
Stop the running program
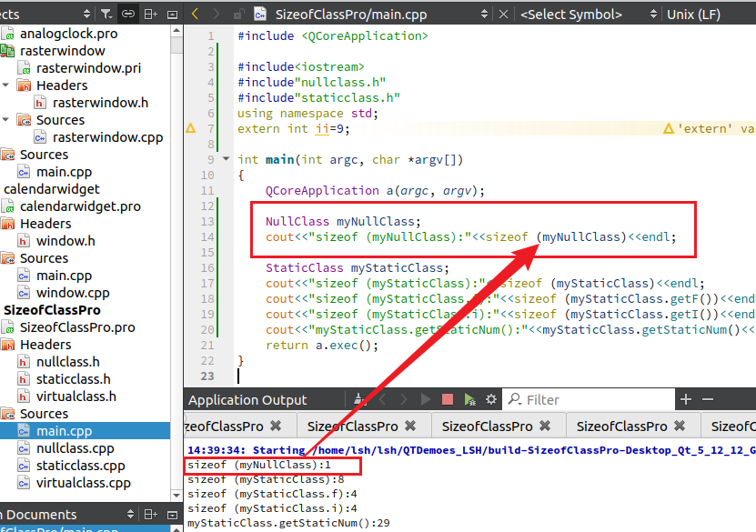(448, 399)
